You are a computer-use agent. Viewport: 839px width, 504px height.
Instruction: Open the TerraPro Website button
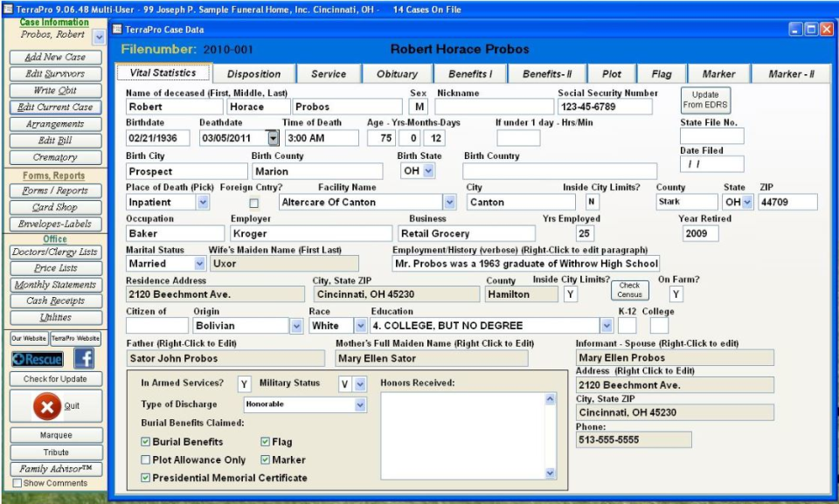(x=75, y=339)
